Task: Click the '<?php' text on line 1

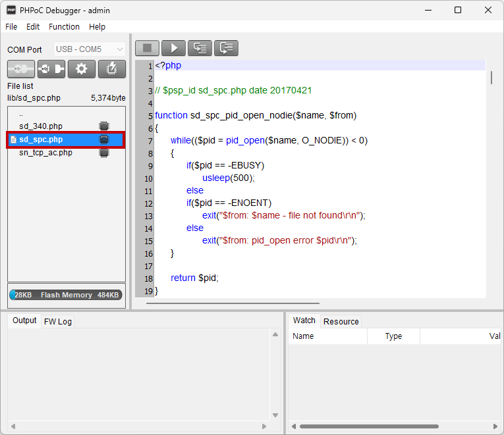Action: 168,65
